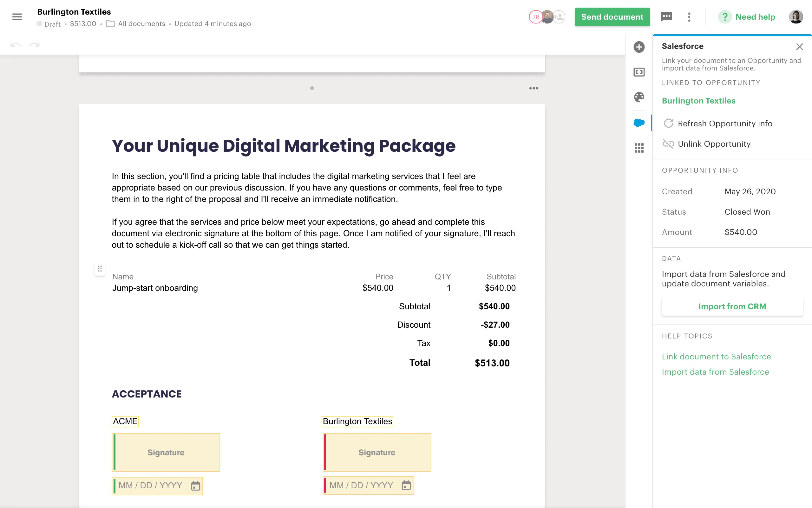Image resolution: width=812 pixels, height=508 pixels.
Task: Click the Send document button
Action: [x=612, y=17]
